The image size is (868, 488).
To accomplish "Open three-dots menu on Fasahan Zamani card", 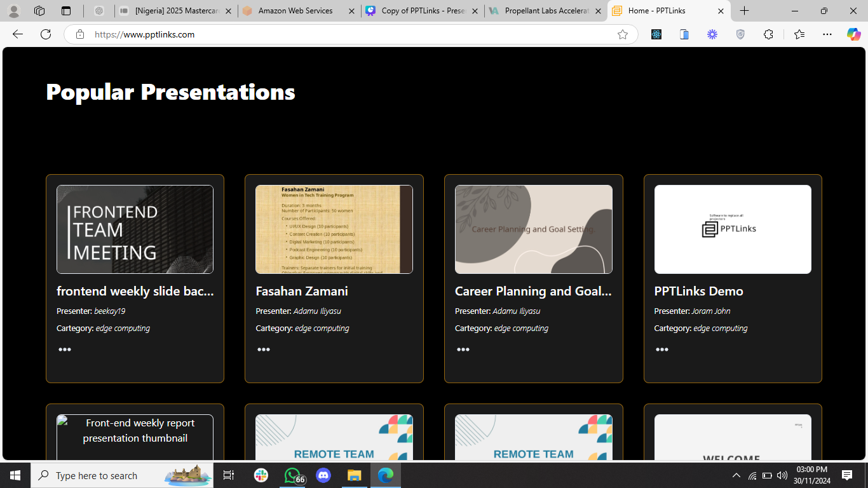I will [264, 349].
